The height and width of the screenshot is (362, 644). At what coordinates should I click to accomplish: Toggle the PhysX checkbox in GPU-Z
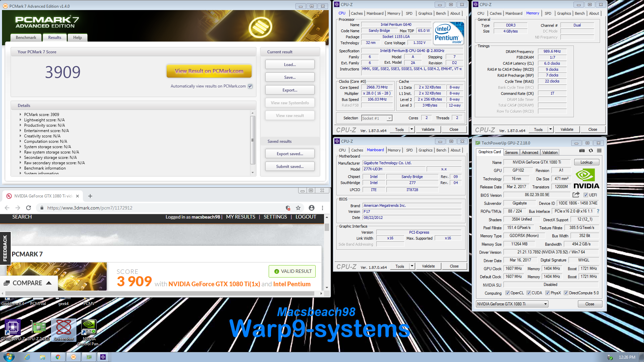click(x=547, y=293)
